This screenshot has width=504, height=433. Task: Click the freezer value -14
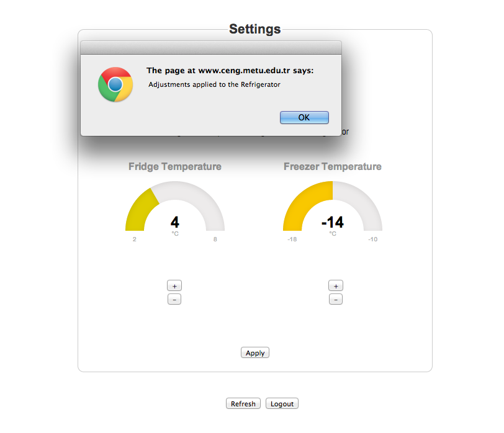tap(333, 222)
